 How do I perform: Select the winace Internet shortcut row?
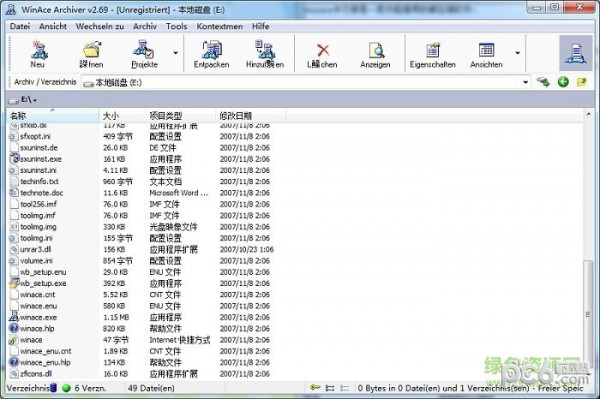31,340
